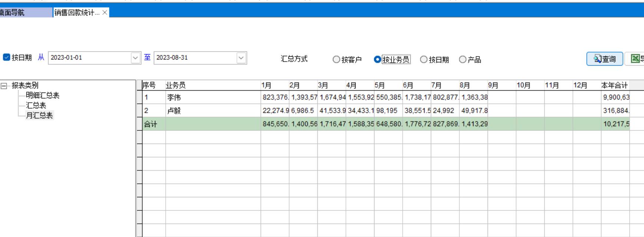
Task: Choose the 按日期 summary radio button
Action: [x=424, y=60]
